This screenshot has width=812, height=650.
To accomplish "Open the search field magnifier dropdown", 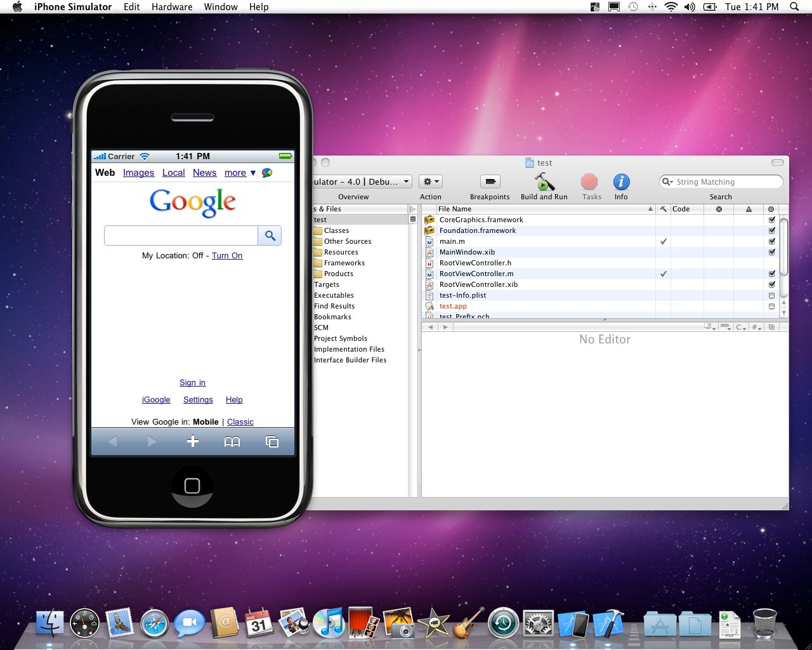I will click(668, 182).
